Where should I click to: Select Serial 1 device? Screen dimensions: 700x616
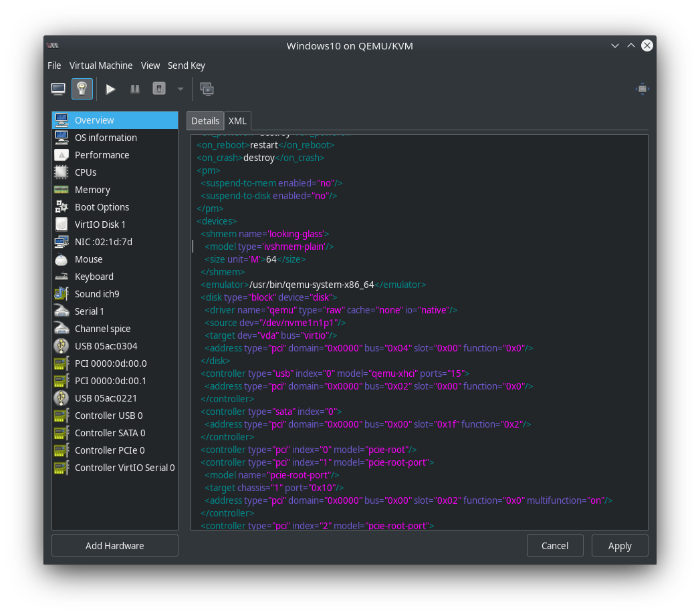click(115, 311)
